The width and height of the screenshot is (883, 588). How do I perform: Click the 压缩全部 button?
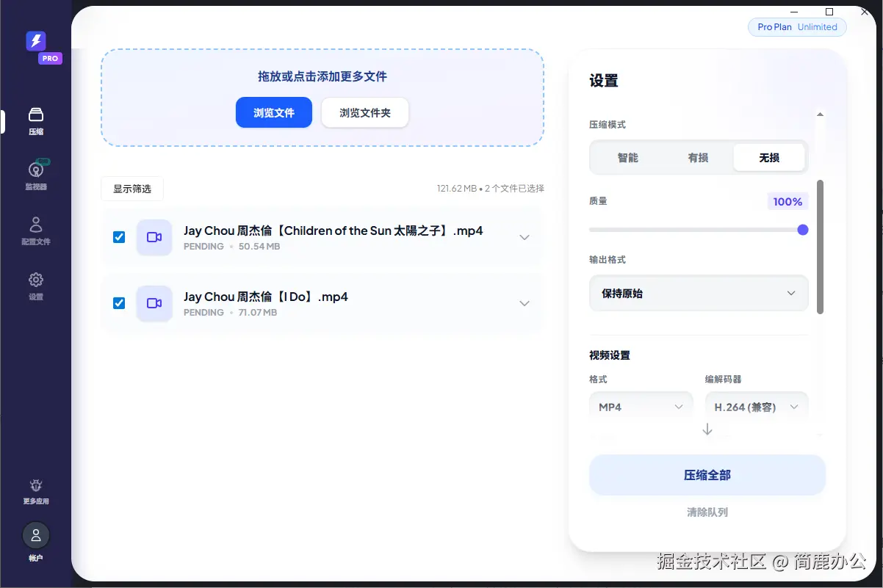pos(707,475)
